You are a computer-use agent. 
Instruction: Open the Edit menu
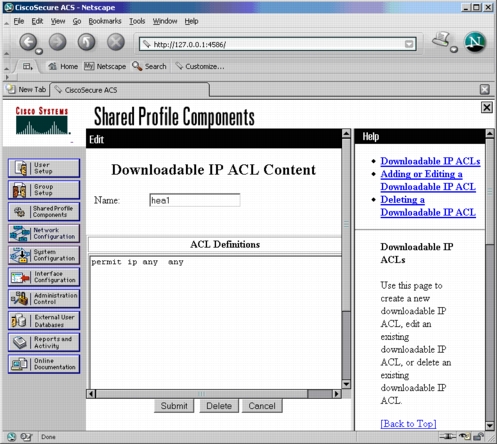pyautogui.click(x=37, y=21)
